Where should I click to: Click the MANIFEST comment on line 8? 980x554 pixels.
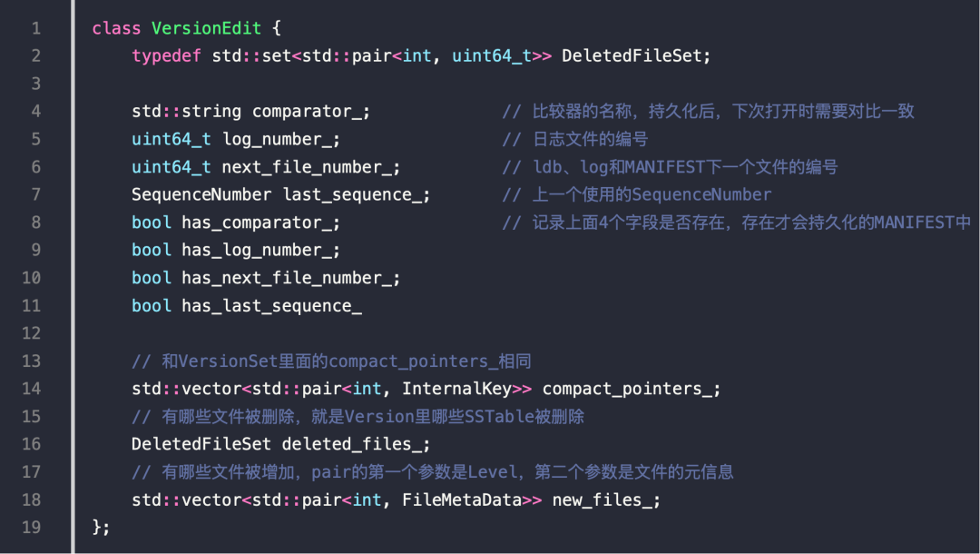(736, 223)
